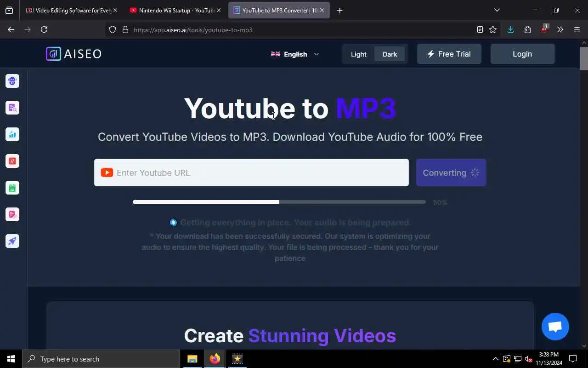
Task: Click the AISEO logo
Action: [73, 54]
